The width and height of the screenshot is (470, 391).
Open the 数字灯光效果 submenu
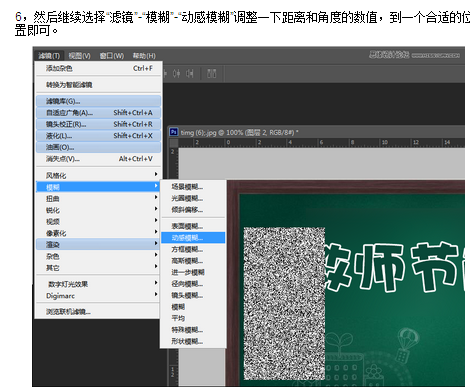[x=98, y=284]
